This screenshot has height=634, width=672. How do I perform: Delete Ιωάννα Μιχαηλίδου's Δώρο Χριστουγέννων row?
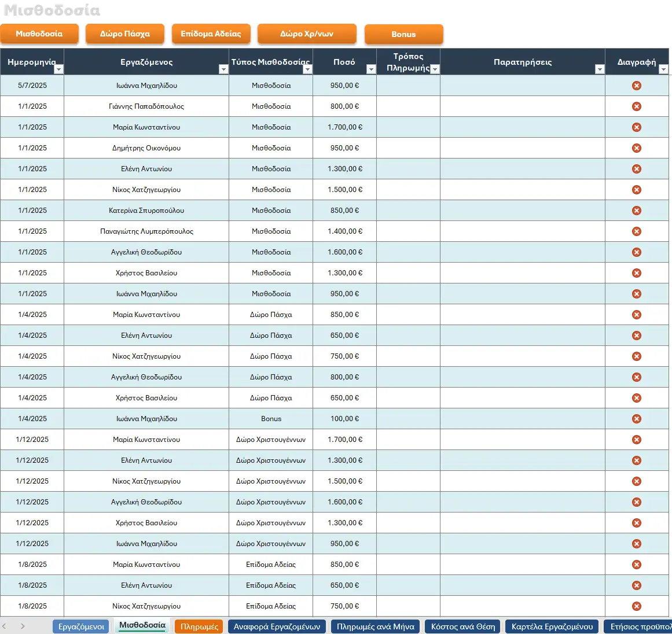pos(637,544)
